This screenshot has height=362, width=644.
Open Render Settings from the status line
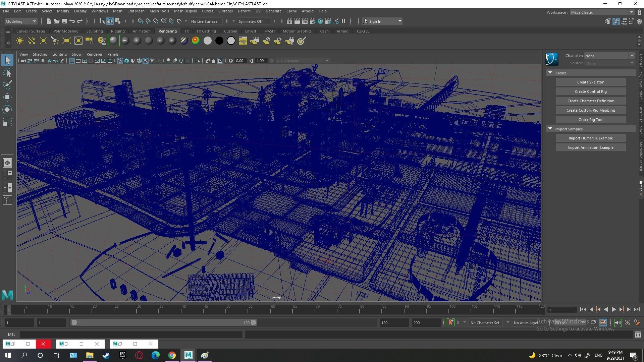click(313, 21)
